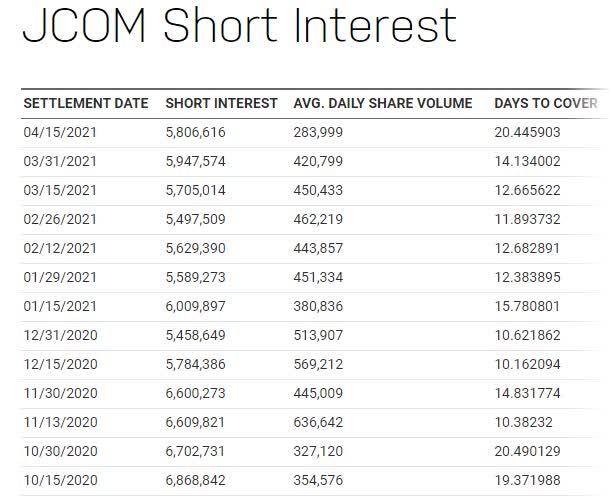Click the days to cover value 11.893732
Image resolution: width=610 pixels, height=498 pixels.
[x=527, y=219]
